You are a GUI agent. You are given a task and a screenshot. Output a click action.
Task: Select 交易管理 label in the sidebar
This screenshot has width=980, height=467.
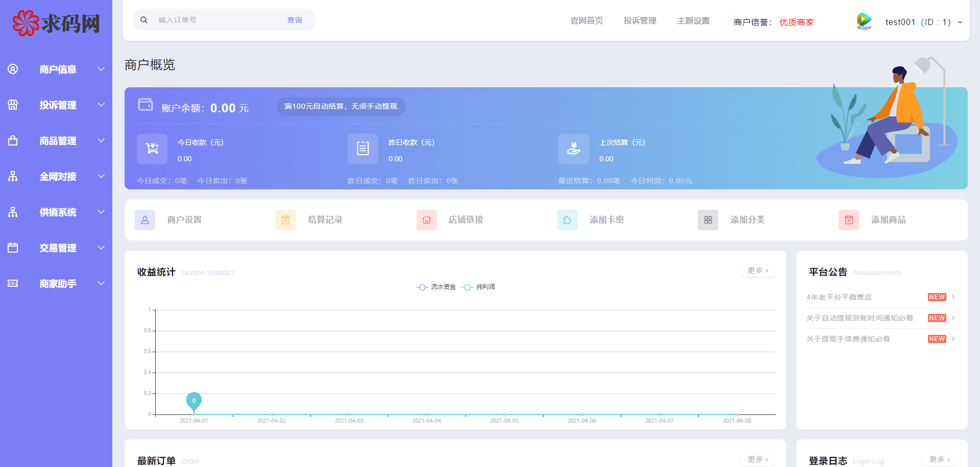tap(58, 248)
